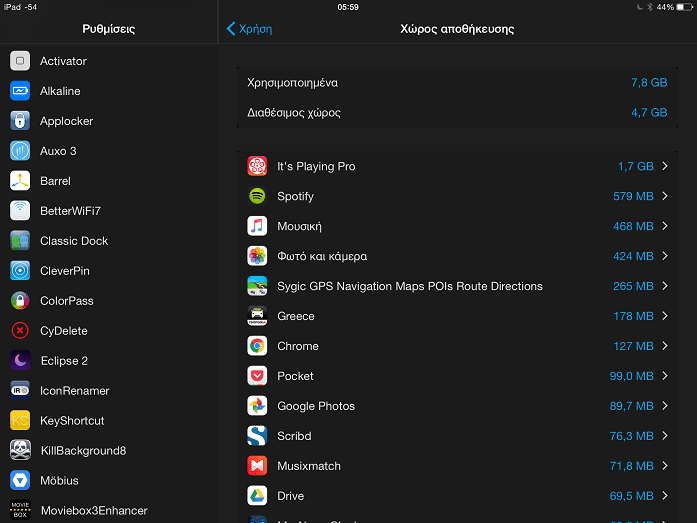The image size is (697, 523).
Task: Open Φωτό και κάμερα row chevron
Action: [665, 256]
